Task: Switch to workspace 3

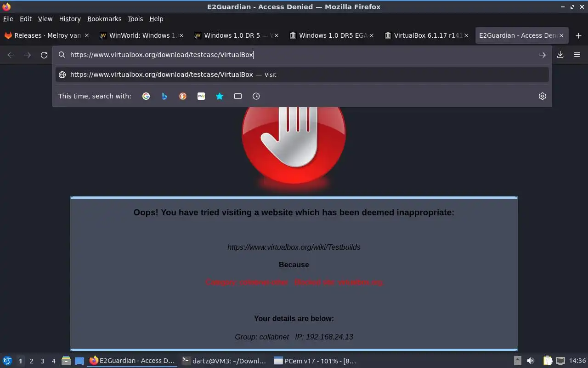Action: tap(42, 361)
